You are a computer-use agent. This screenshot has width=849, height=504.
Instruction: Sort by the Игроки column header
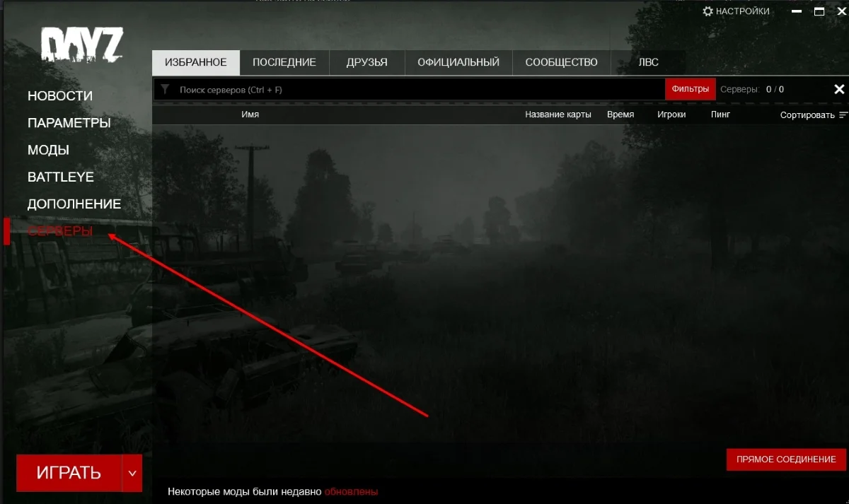[671, 115]
